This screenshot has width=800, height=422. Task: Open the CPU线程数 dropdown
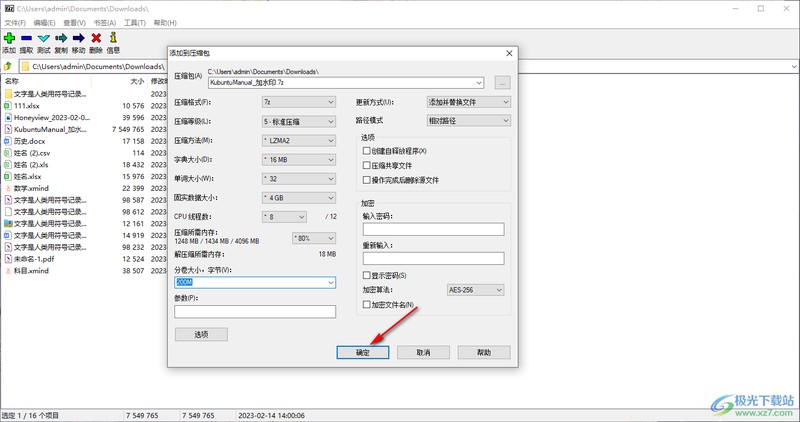(x=284, y=217)
